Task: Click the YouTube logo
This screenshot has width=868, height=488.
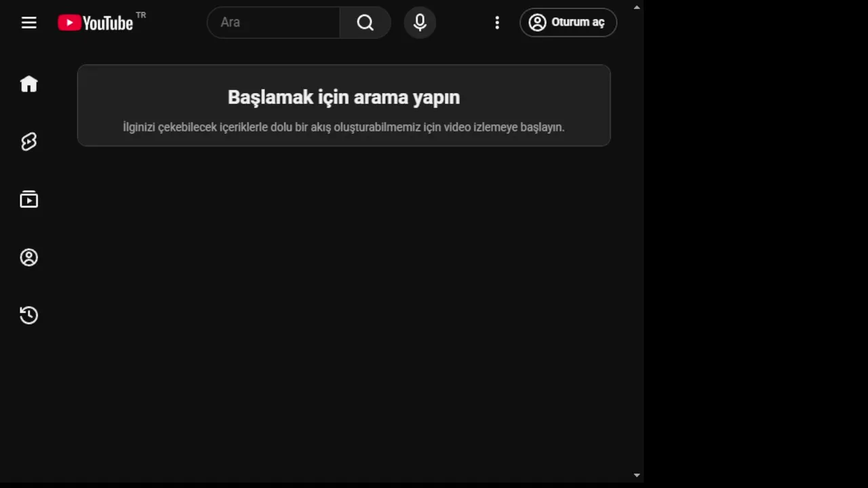Action: tap(96, 22)
